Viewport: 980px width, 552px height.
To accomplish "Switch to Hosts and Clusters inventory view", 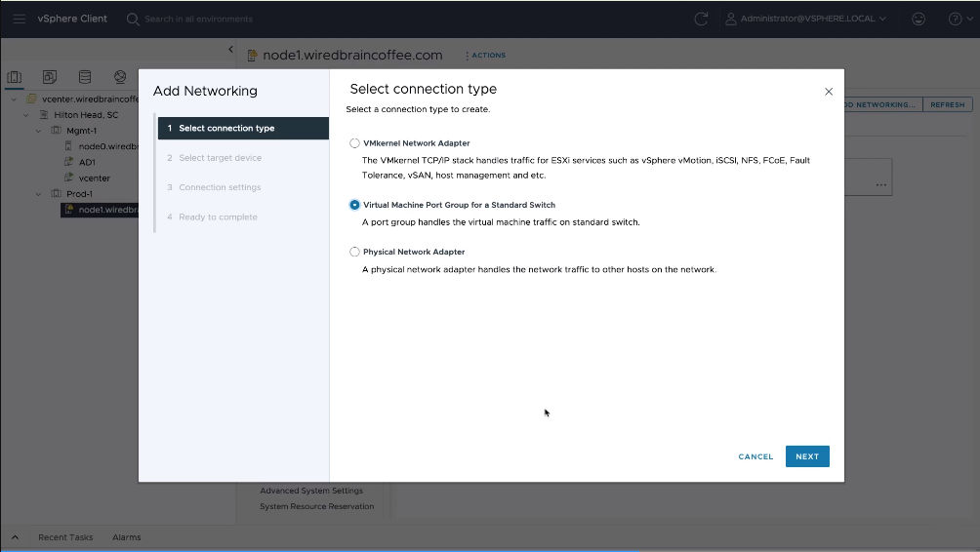I will (15, 77).
